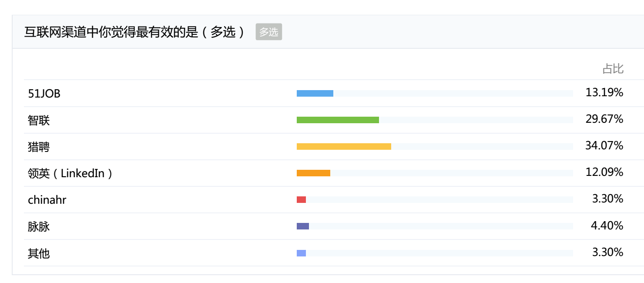Click the yellow 猎聘 bar
The width and height of the screenshot is (644, 283).
pyautogui.click(x=344, y=146)
